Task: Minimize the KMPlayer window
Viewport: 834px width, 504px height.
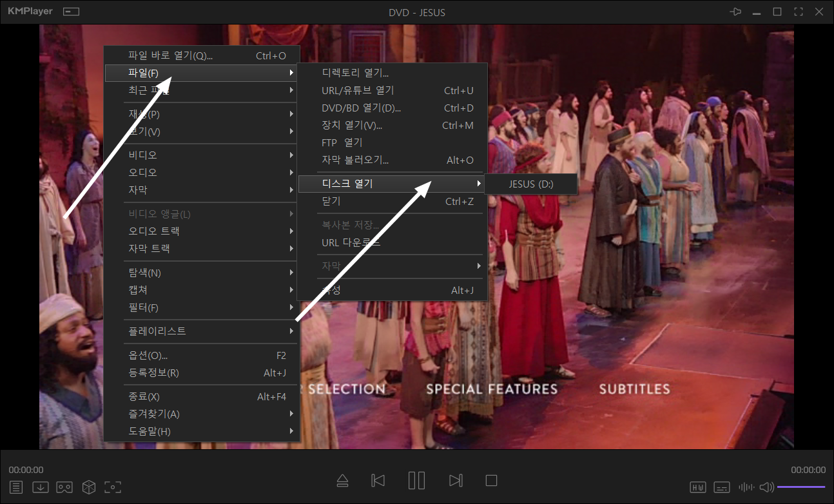Action: (x=757, y=12)
